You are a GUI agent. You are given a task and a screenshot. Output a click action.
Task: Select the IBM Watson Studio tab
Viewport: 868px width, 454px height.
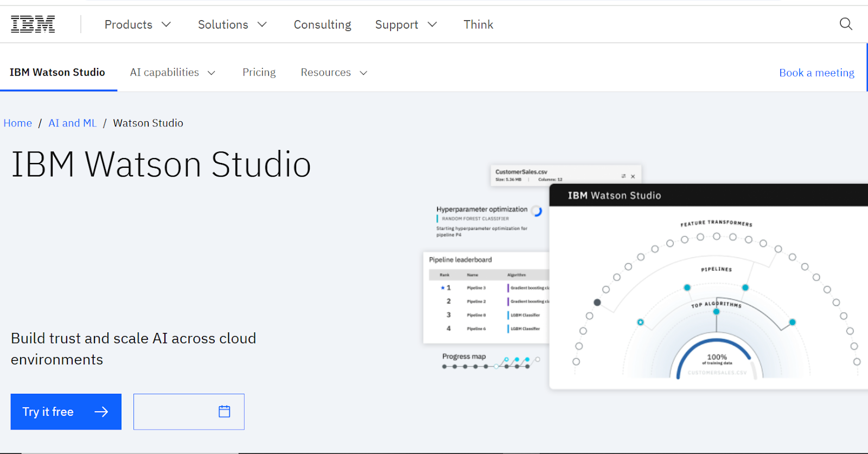pyautogui.click(x=58, y=72)
